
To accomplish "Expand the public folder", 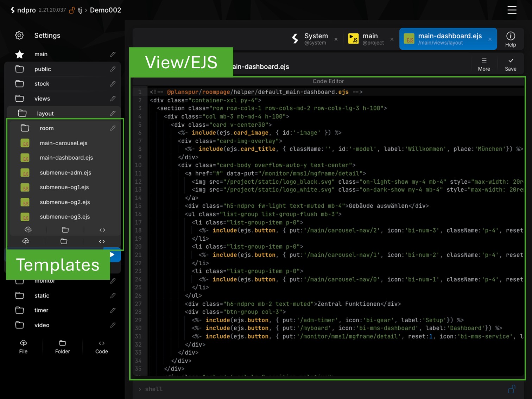I will click(x=20, y=69).
